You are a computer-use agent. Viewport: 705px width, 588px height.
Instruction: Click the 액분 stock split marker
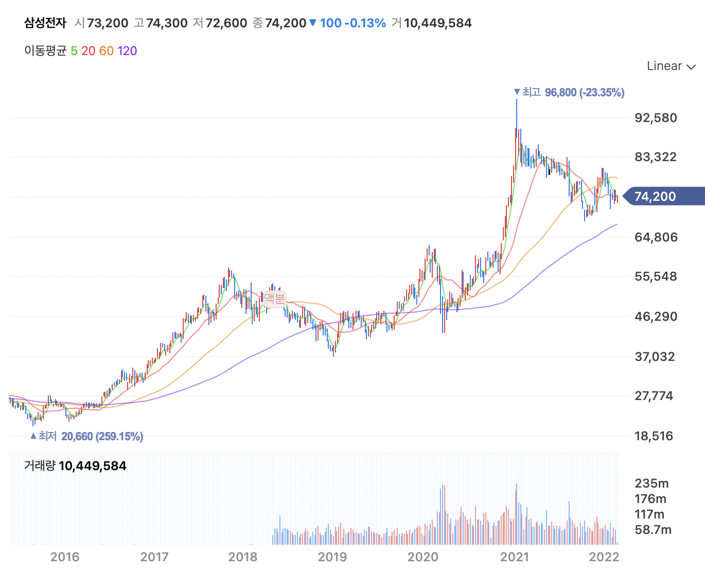[x=274, y=298]
